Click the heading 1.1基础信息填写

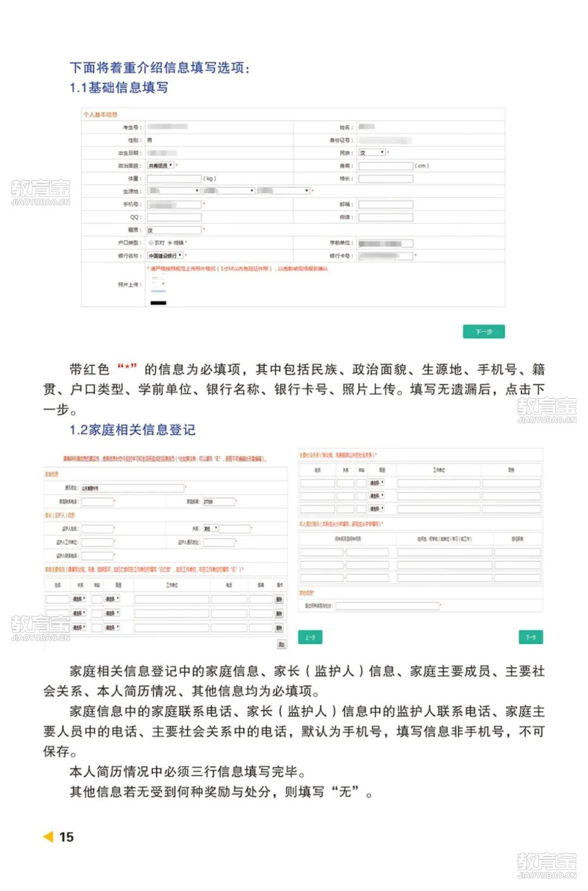tap(119, 88)
